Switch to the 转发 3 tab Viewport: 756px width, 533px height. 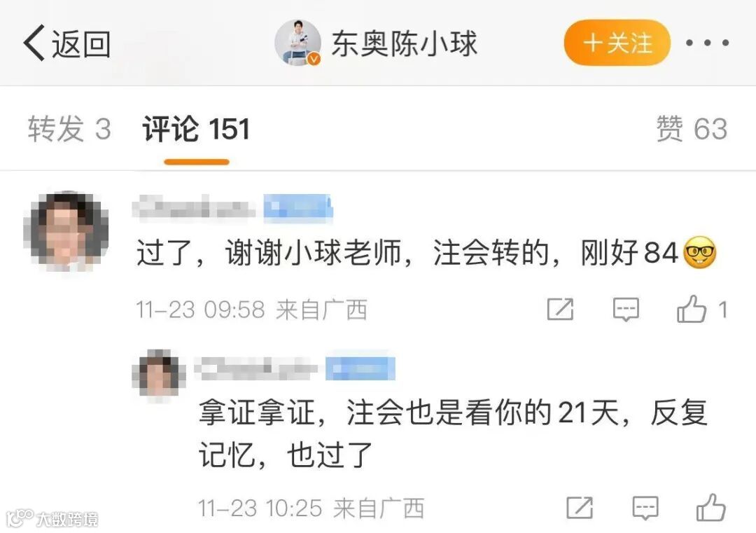point(69,129)
